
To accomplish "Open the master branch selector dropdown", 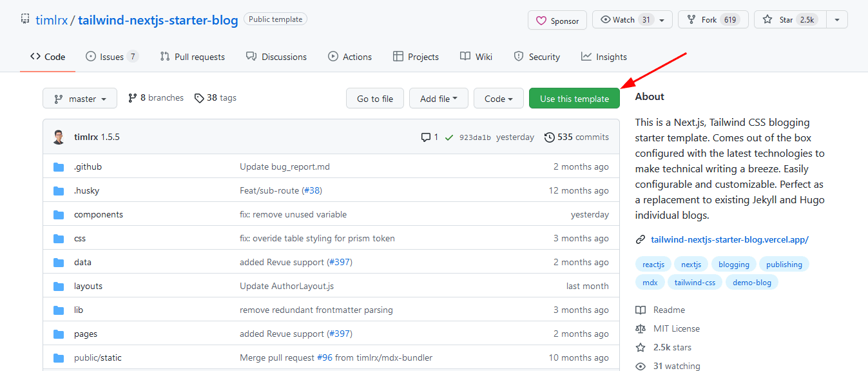I will coord(80,99).
